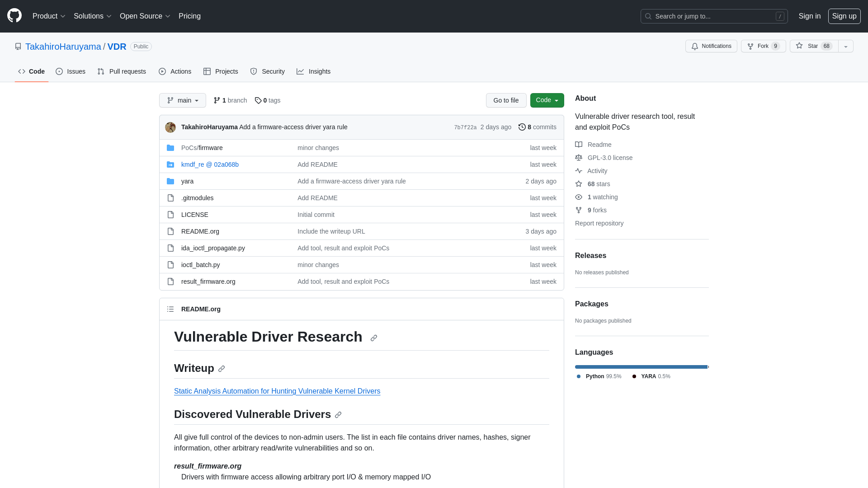Click the Issues tracker icon

click(x=59, y=71)
